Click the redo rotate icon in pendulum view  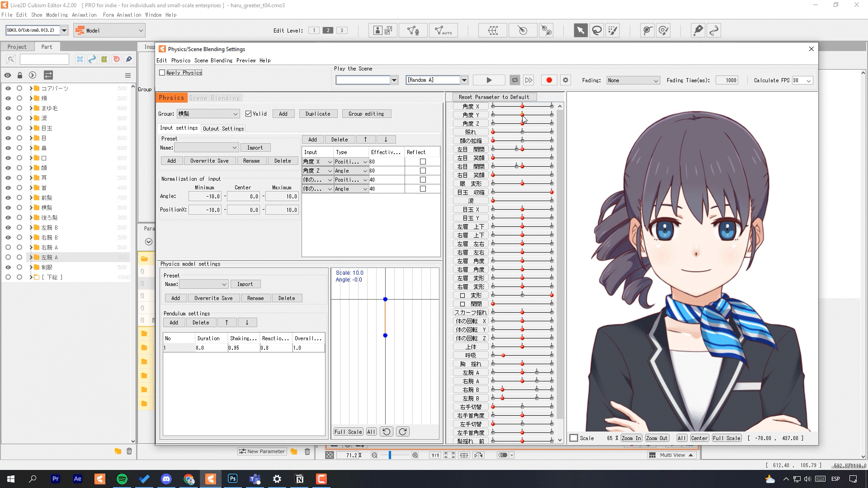pyautogui.click(x=402, y=432)
